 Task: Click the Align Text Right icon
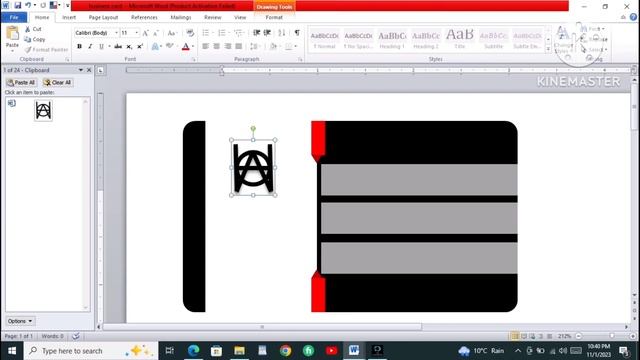[227, 47]
